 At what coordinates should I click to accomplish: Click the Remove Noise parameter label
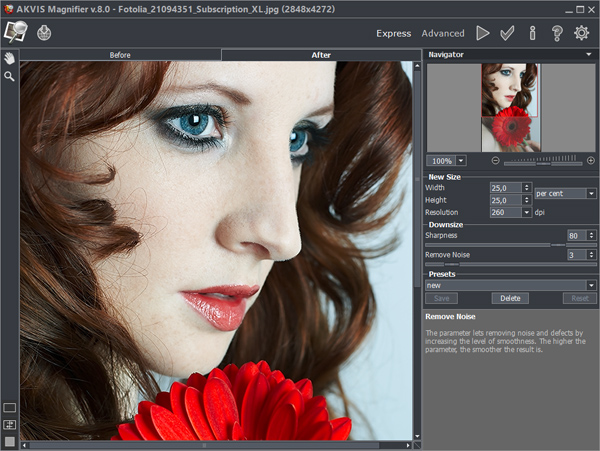click(x=447, y=255)
